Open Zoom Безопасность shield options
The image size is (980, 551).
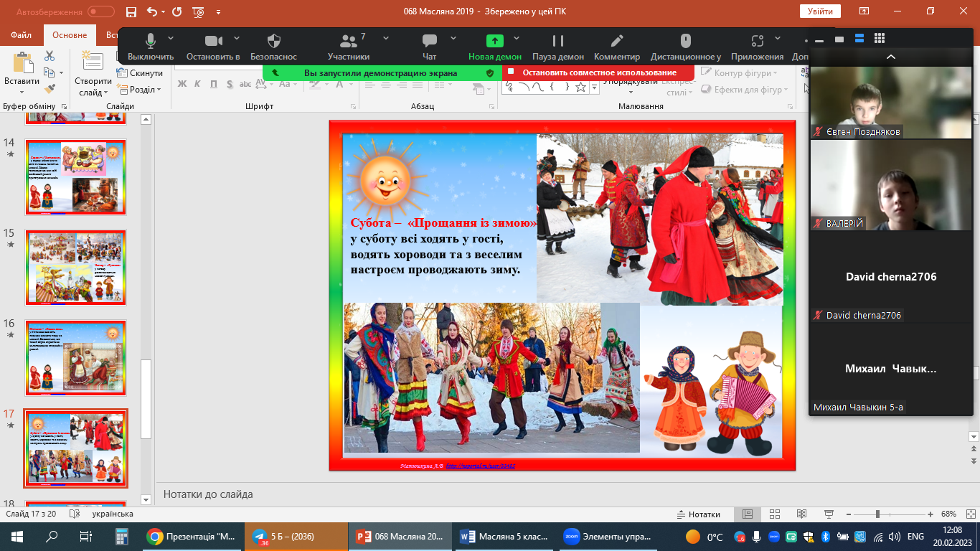(273, 46)
